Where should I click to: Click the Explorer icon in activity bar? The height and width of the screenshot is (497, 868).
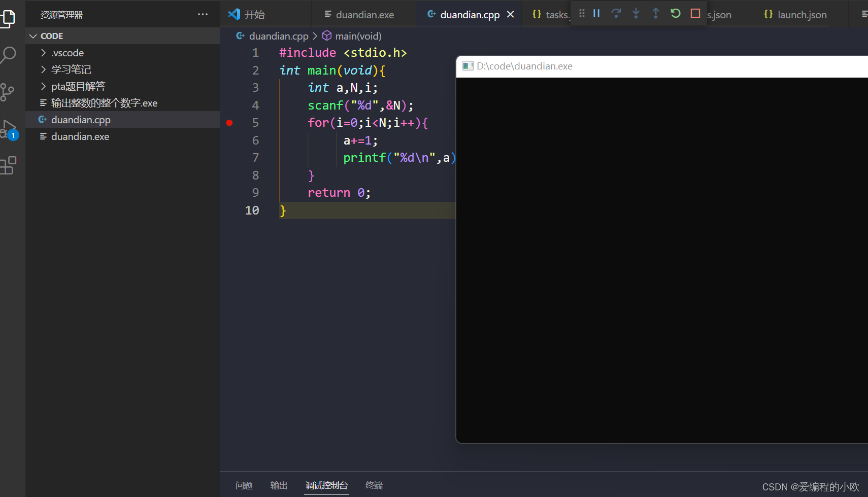9,18
